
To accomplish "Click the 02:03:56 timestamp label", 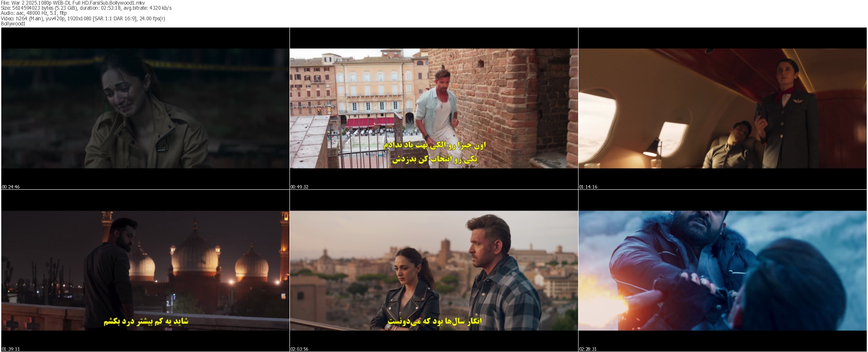I will click(299, 349).
